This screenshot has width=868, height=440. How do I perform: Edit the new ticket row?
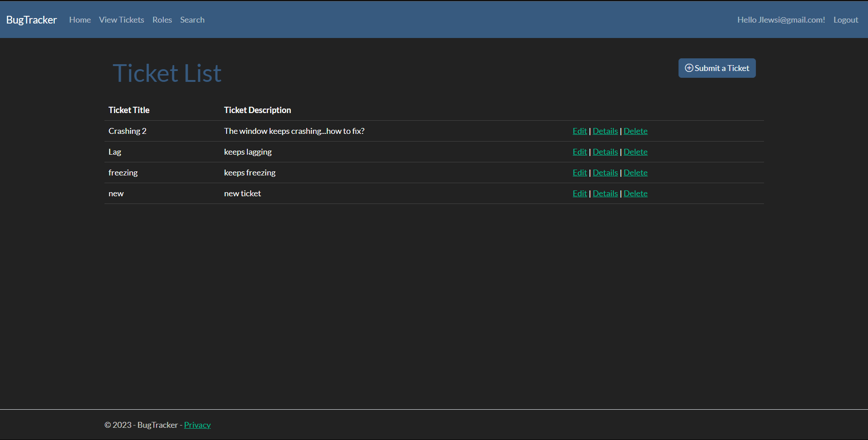pos(579,194)
